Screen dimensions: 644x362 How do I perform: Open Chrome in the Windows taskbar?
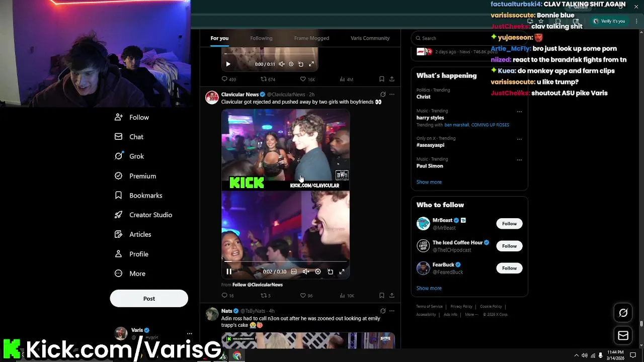[x=237, y=356]
